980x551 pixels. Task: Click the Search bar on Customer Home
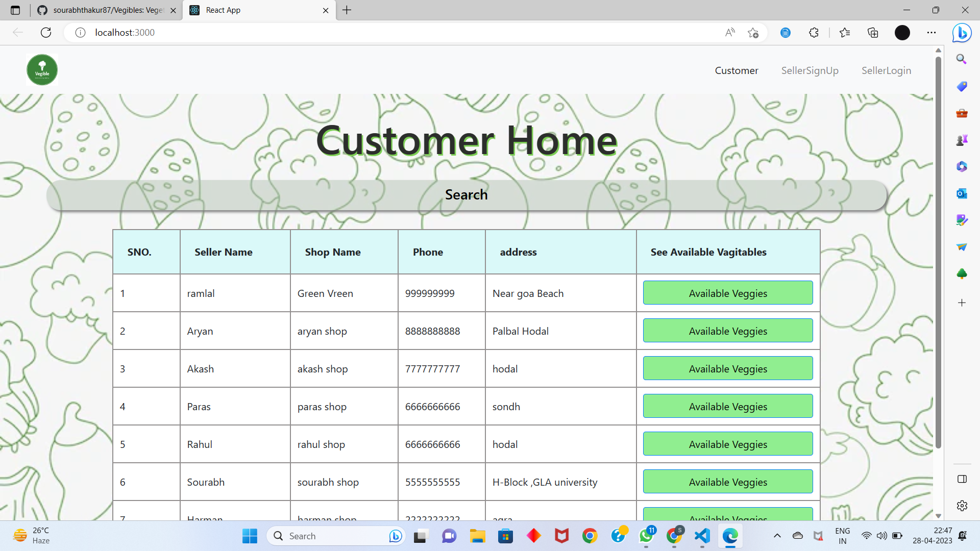pos(466,194)
